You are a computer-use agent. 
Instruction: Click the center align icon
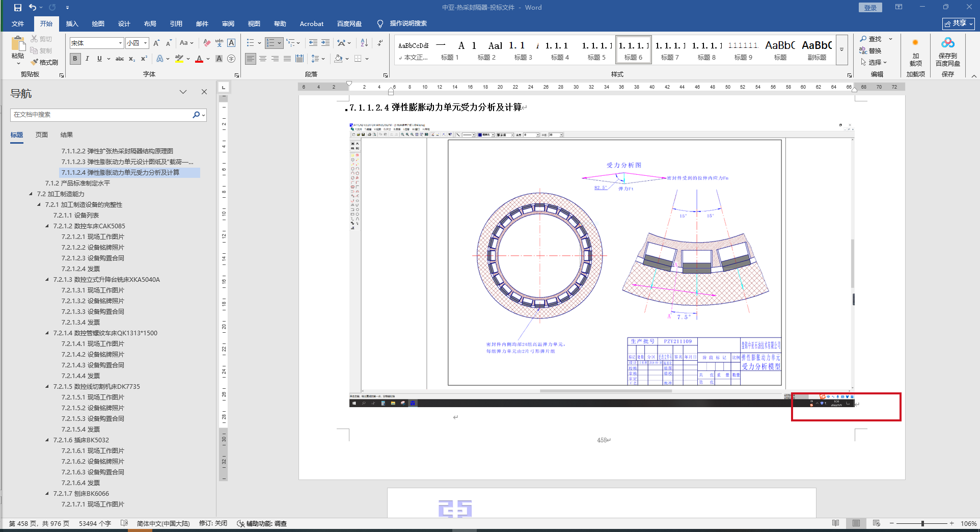click(263, 59)
